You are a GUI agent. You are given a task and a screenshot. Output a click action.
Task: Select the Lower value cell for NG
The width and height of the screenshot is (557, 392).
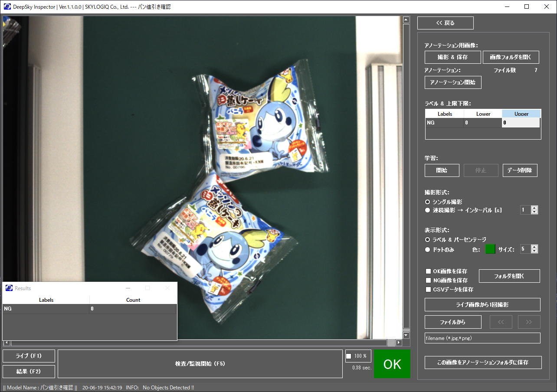pyautogui.click(x=483, y=123)
